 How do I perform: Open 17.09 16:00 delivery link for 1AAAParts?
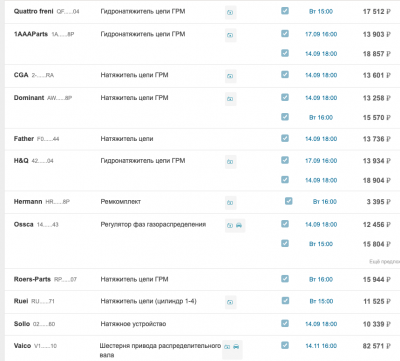(x=321, y=34)
